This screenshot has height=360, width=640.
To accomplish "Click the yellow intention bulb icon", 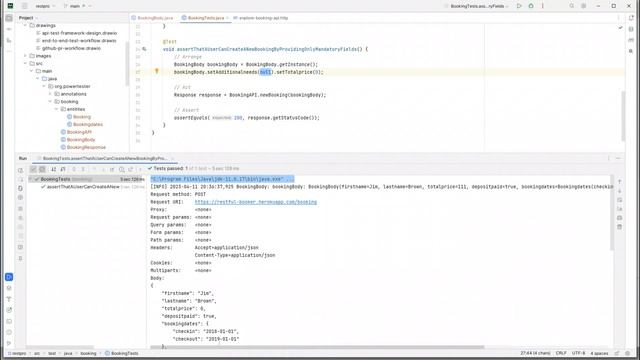I will point(157,71).
